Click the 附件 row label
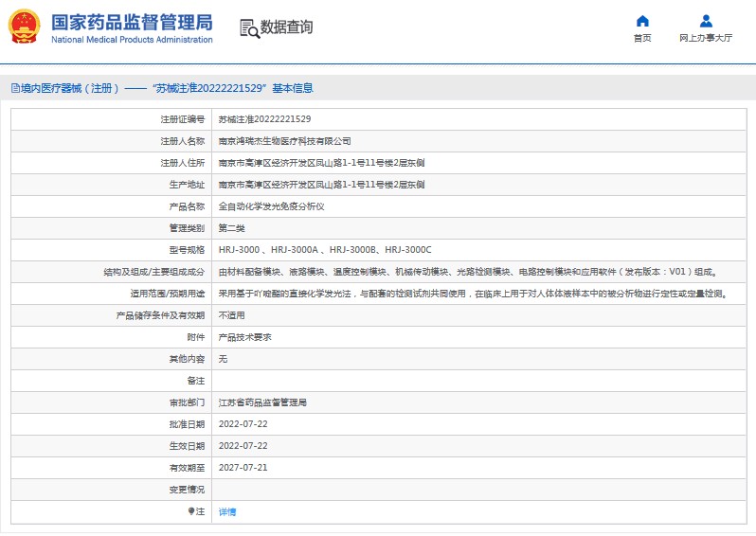The image size is (756, 536). pos(196,337)
